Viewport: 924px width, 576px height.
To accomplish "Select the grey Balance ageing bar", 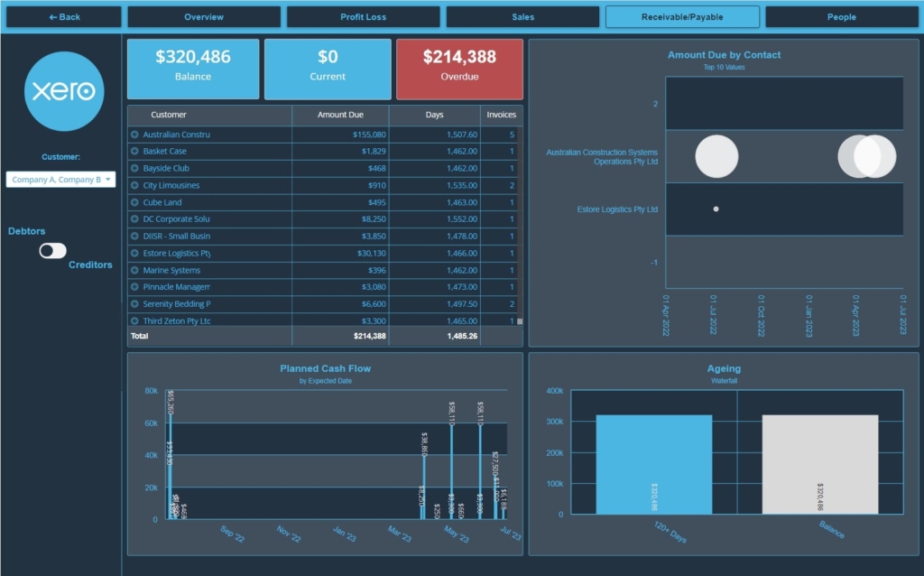I will 819,465.
